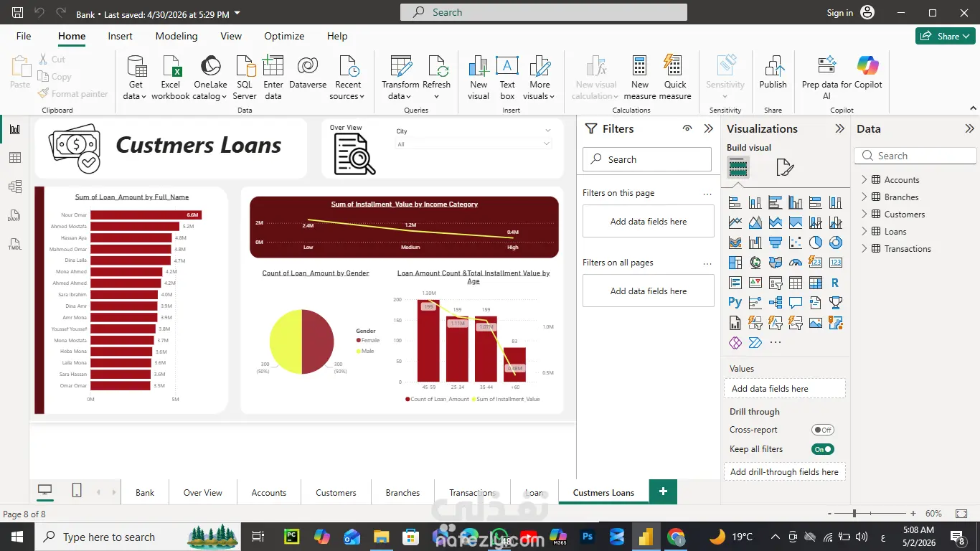
Task: Open the Enter data table dialog
Action: click(273, 77)
